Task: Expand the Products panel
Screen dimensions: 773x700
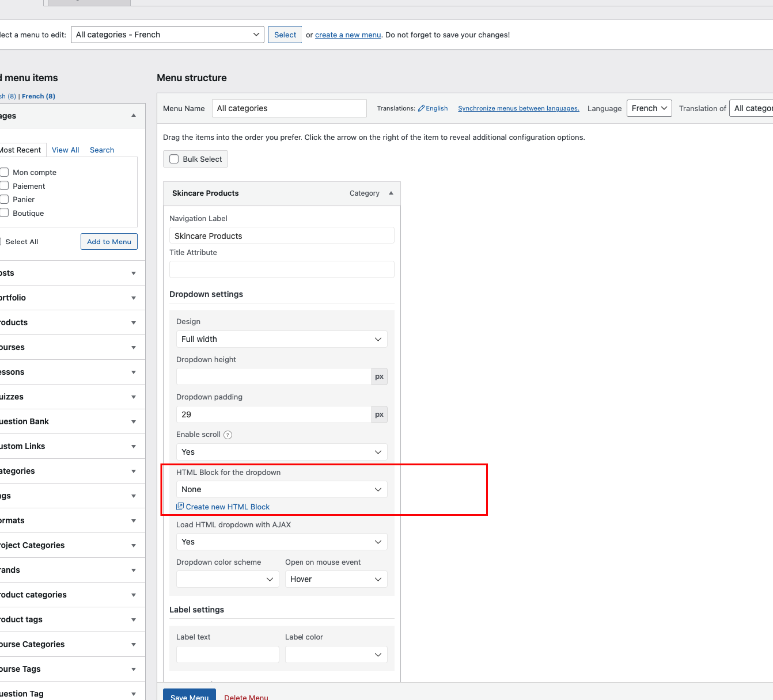Action: (x=134, y=323)
